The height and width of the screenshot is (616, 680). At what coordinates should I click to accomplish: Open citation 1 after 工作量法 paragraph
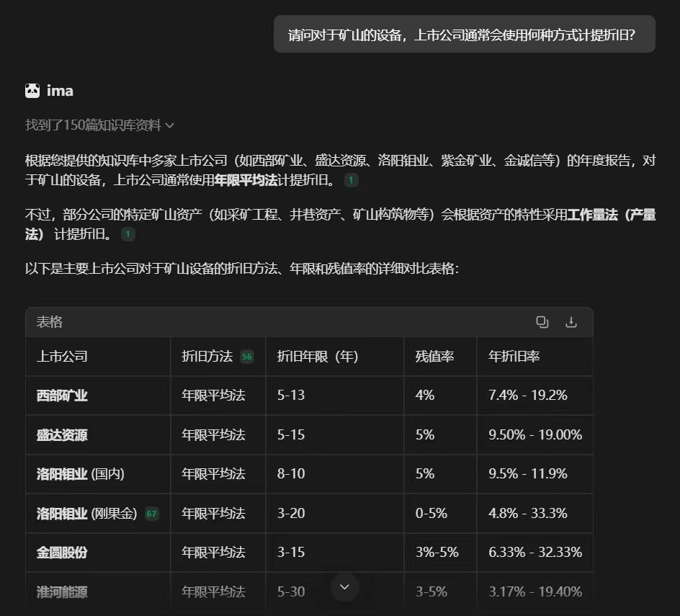point(128,234)
